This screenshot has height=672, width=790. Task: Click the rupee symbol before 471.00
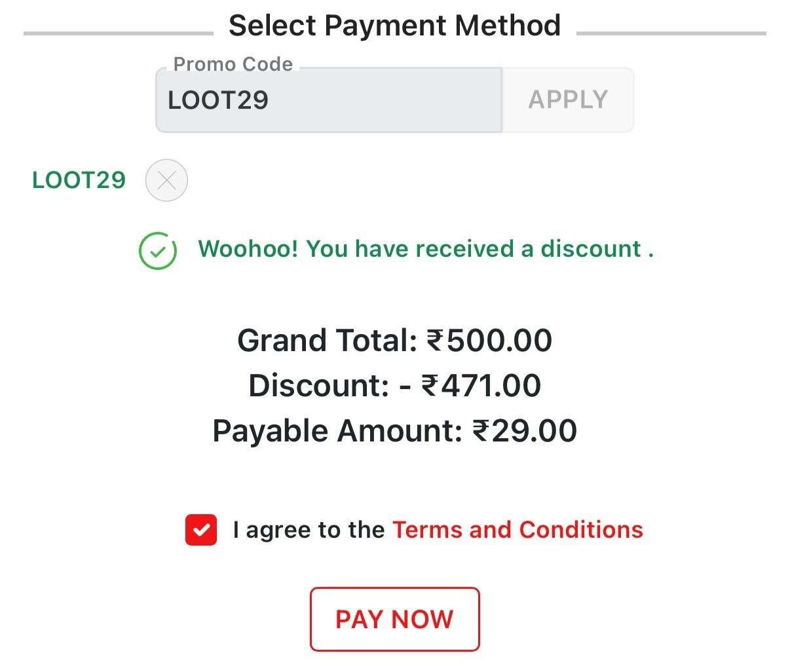point(430,385)
